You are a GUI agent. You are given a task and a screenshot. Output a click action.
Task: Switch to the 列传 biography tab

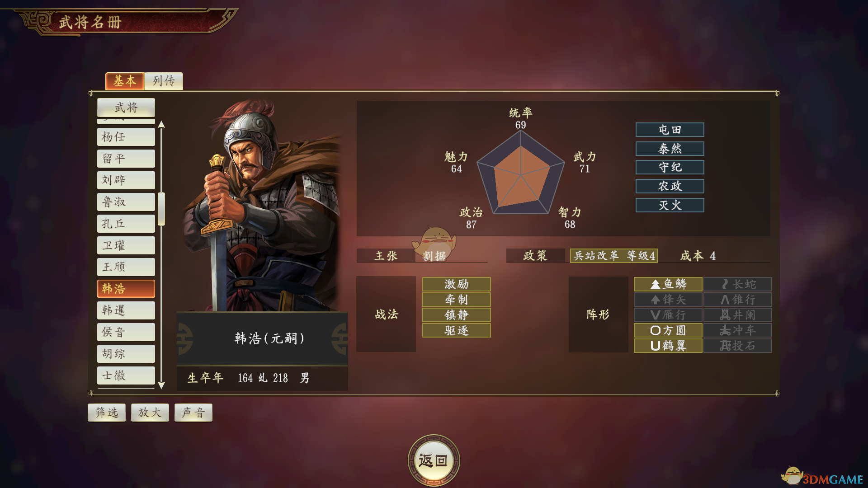coord(164,81)
